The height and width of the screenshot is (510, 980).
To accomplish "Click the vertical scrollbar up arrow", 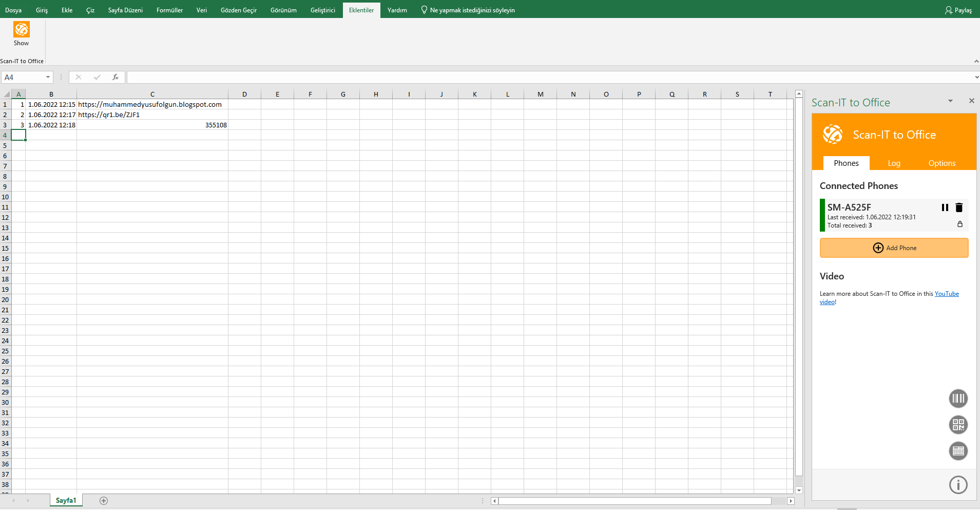I will tap(799, 94).
